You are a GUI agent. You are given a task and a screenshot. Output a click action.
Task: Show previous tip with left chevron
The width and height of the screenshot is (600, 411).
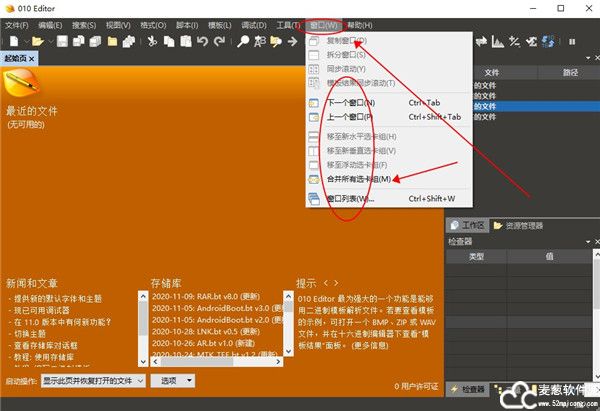click(x=326, y=283)
